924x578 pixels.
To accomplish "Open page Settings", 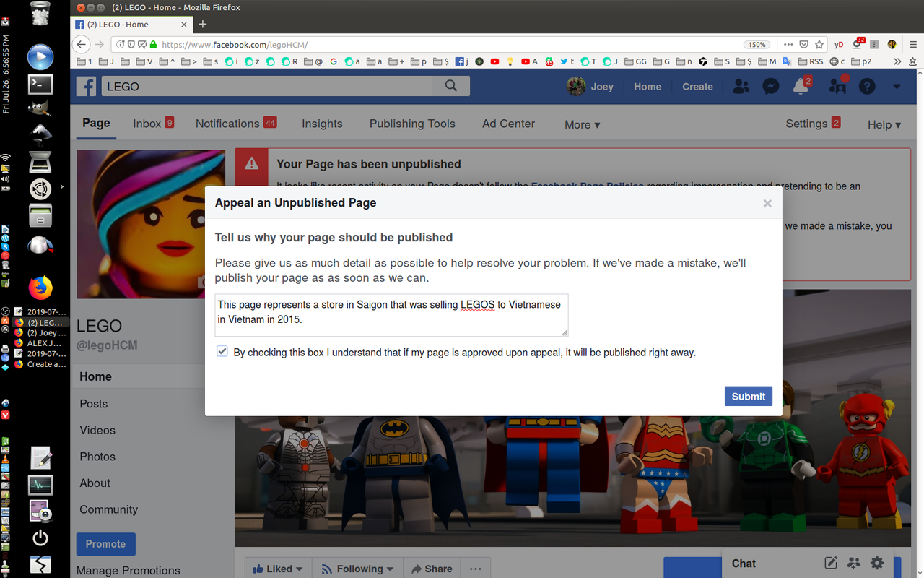I will pyautogui.click(x=813, y=124).
